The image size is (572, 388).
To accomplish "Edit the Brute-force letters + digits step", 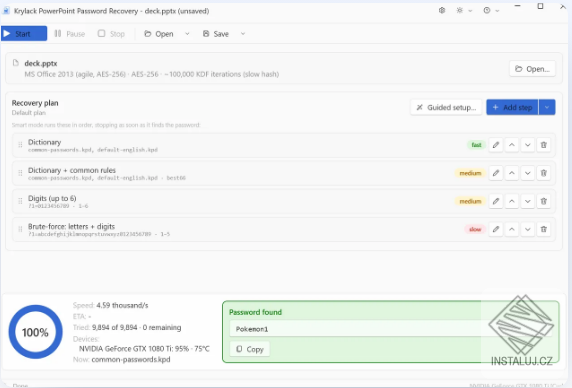I will [496, 229].
